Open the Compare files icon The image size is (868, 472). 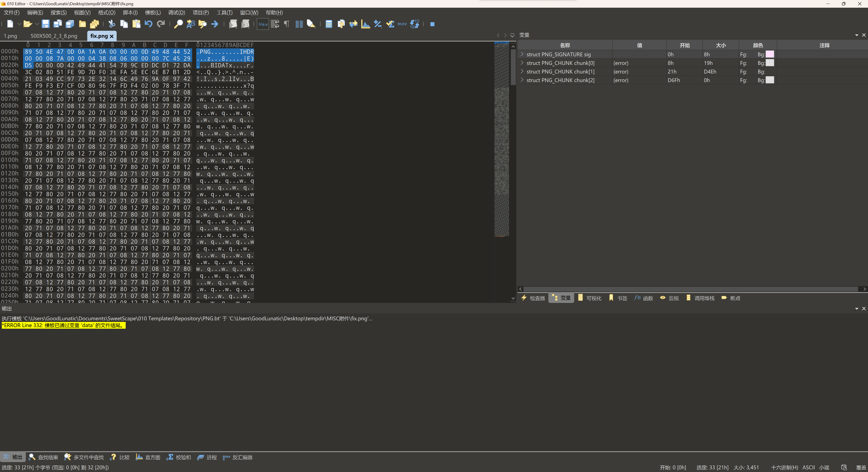point(341,24)
